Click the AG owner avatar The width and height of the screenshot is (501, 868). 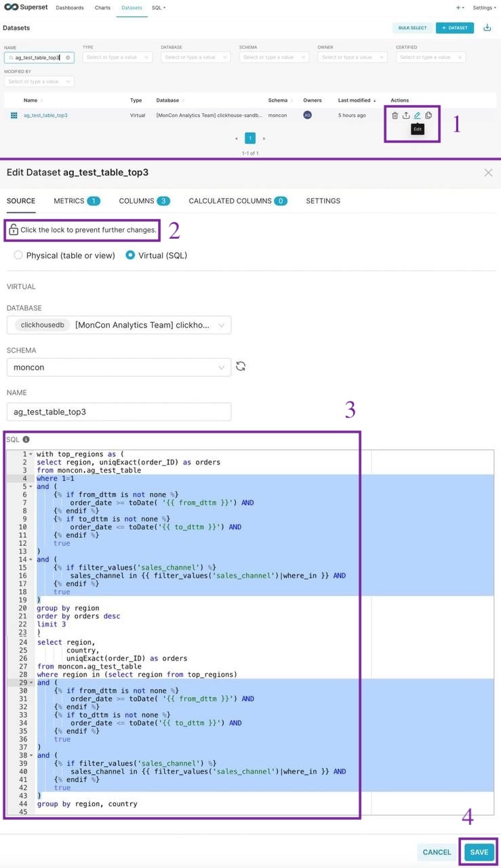[307, 115]
